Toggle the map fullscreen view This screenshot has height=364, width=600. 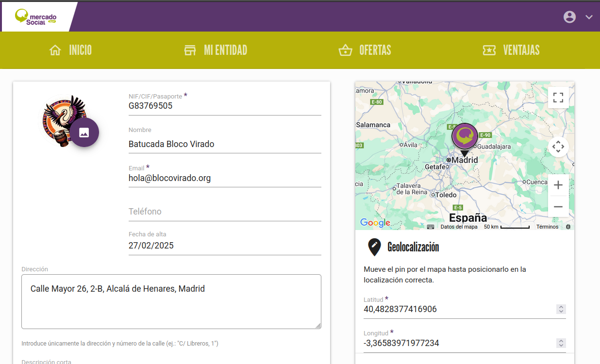tap(558, 97)
